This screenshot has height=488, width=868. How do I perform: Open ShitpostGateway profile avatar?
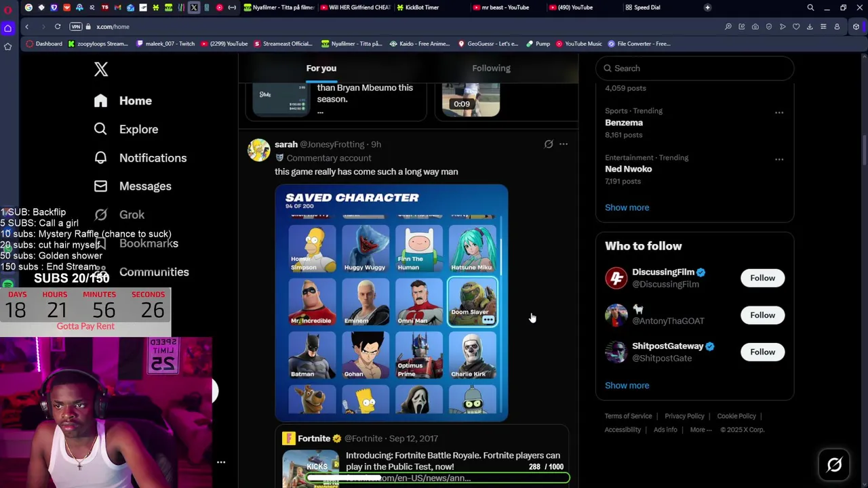[616, 352]
